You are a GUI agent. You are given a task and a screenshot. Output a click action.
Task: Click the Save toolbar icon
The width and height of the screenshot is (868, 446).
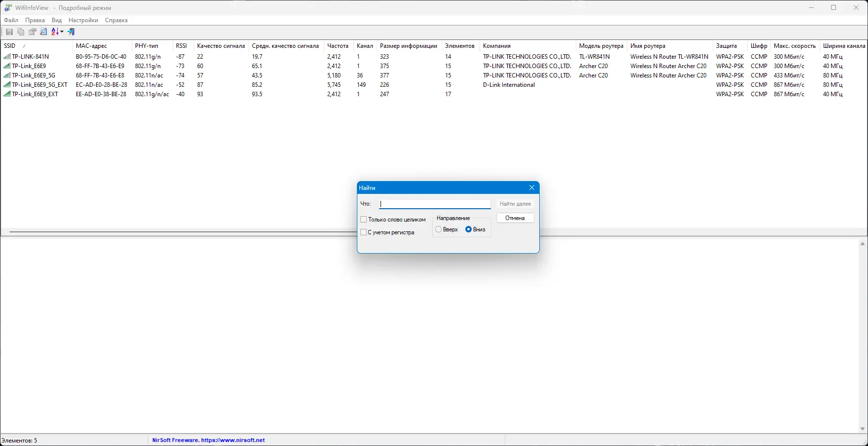pos(9,32)
